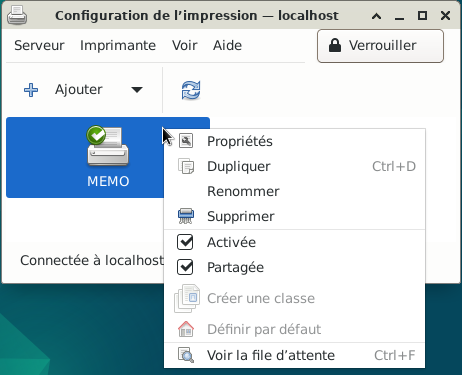Screen dimensions: 462x375
Task: Roll up window with the up-arrow button
Action: click(x=376, y=16)
